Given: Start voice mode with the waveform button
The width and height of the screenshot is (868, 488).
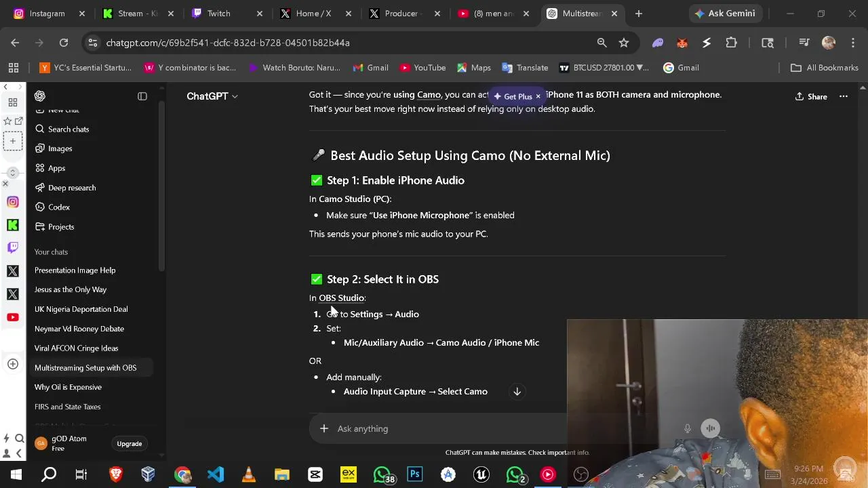Looking at the screenshot, I should pyautogui.click(x=710, y=428).
